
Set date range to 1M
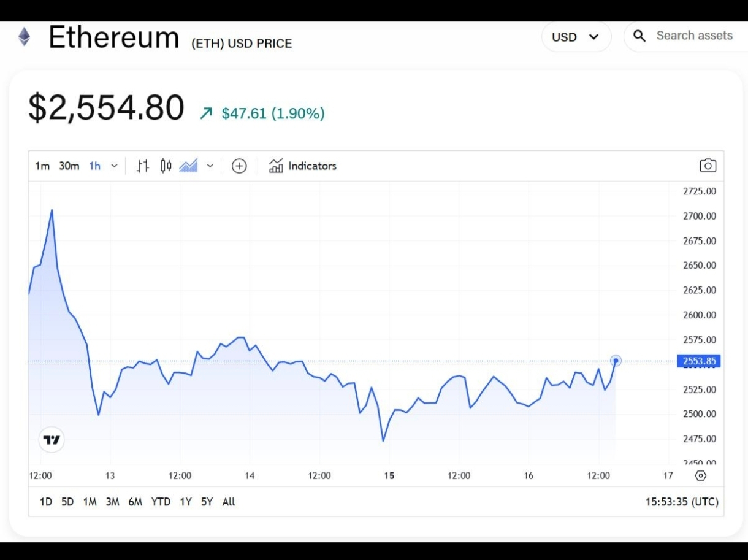point(90,502)
